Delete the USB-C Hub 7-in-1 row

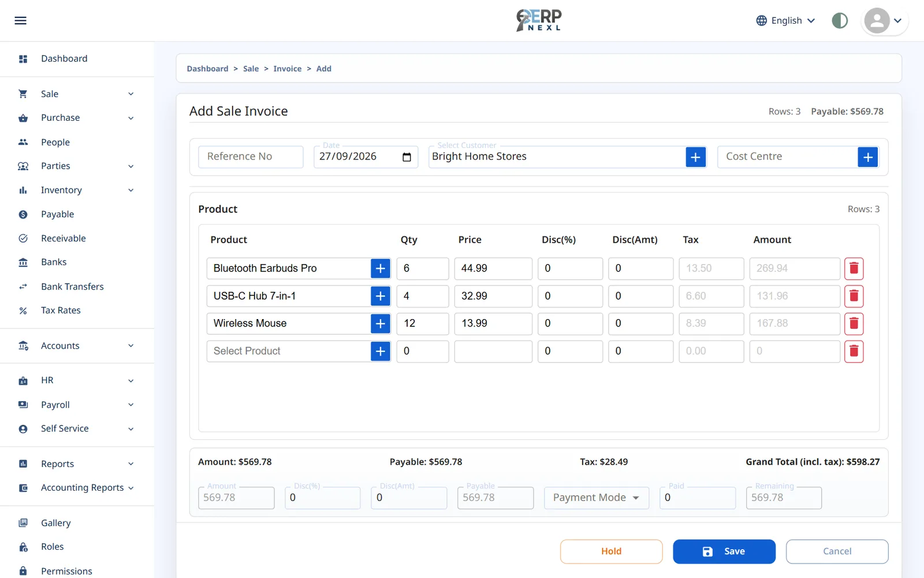point(854,296)
